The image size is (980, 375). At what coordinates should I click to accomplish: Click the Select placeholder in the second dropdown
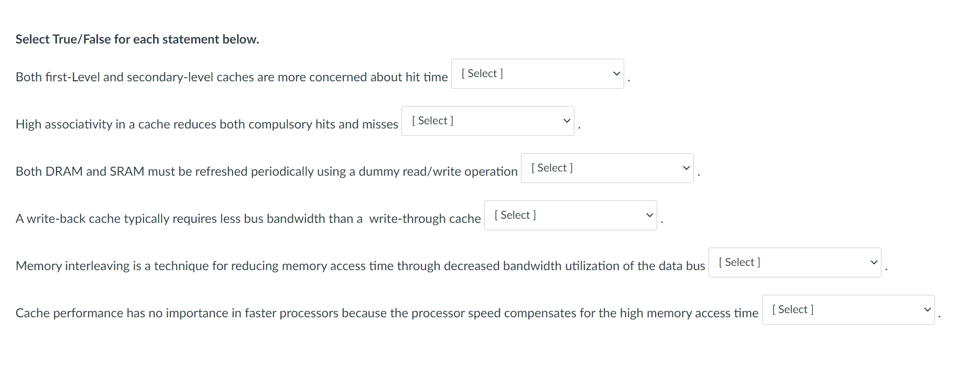[432, 121]
